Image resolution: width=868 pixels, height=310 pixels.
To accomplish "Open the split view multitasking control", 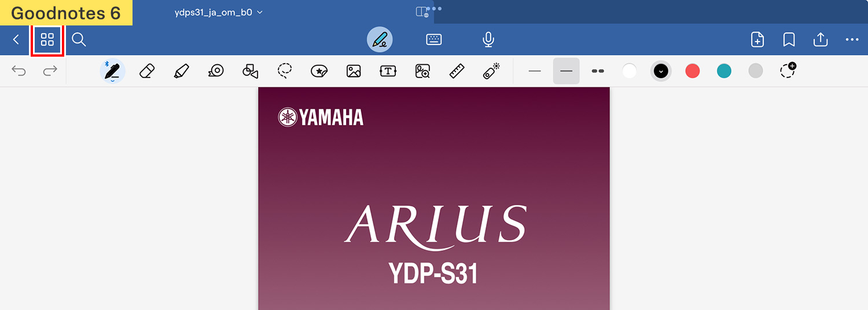I will (x=422, y=12).
